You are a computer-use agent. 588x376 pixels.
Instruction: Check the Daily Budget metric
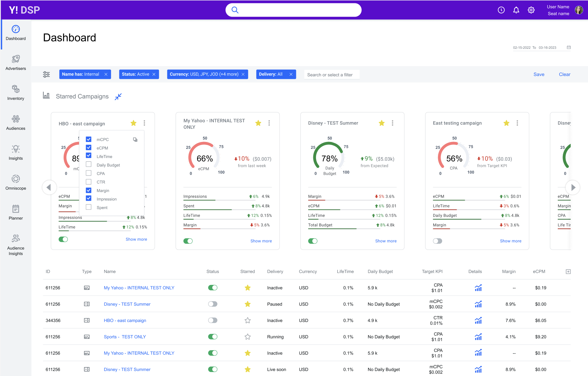click(88, 164)
